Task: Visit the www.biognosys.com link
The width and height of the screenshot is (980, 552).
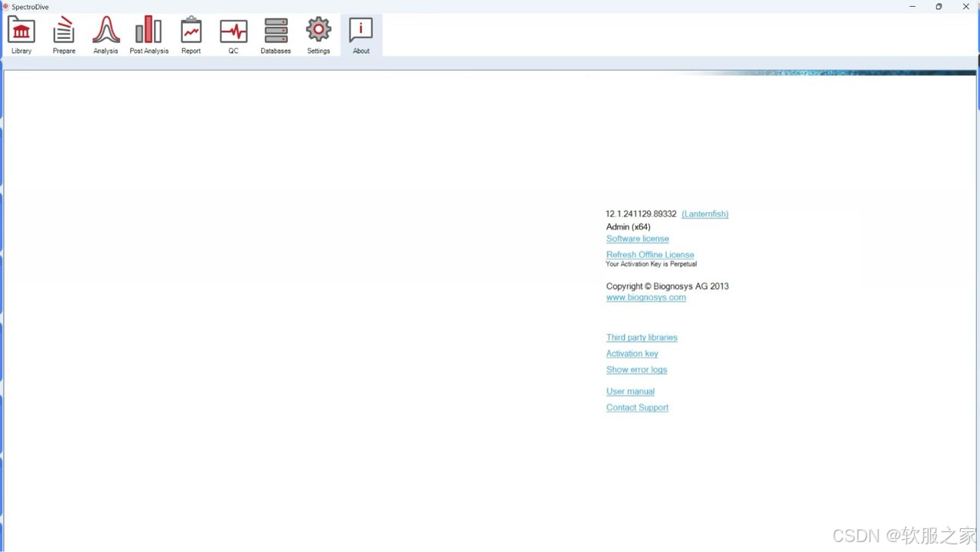Action: [646, 298]
